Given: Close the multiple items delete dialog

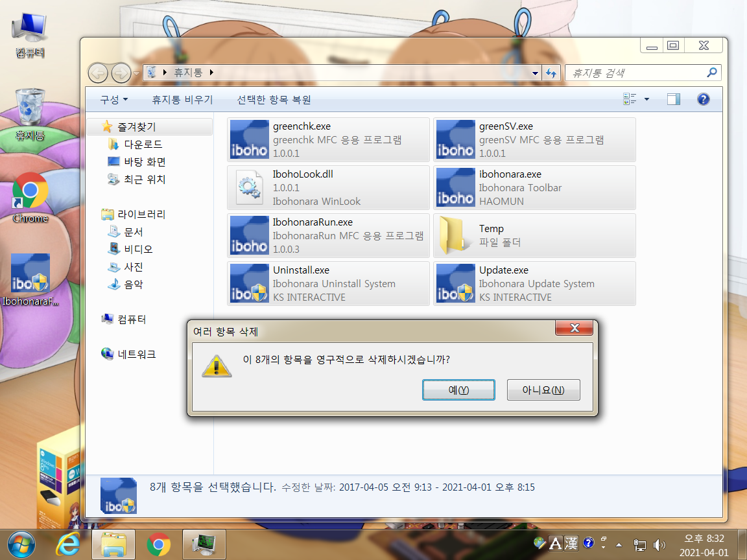Looking at the screenshot, I should pos(574,328).
